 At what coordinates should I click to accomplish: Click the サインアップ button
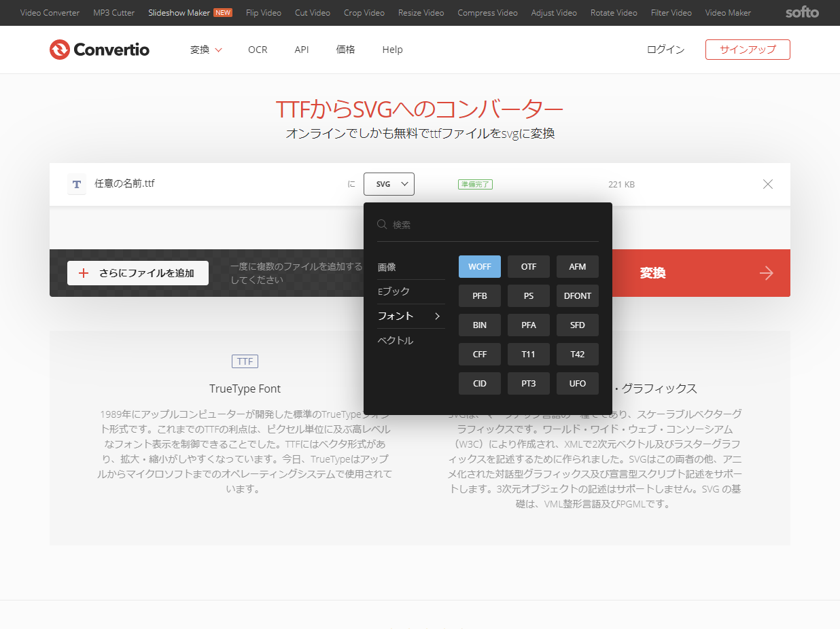pos(748,50)
